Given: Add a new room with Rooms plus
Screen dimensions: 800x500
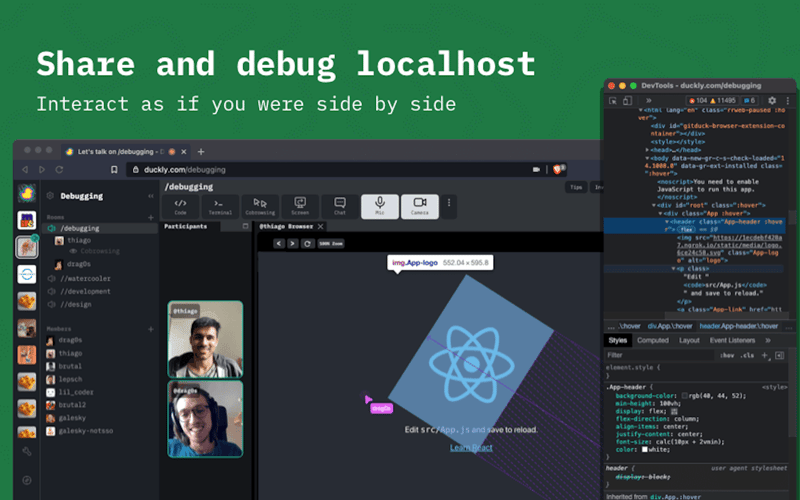Looking at the screenshot, I should point(151,217).
